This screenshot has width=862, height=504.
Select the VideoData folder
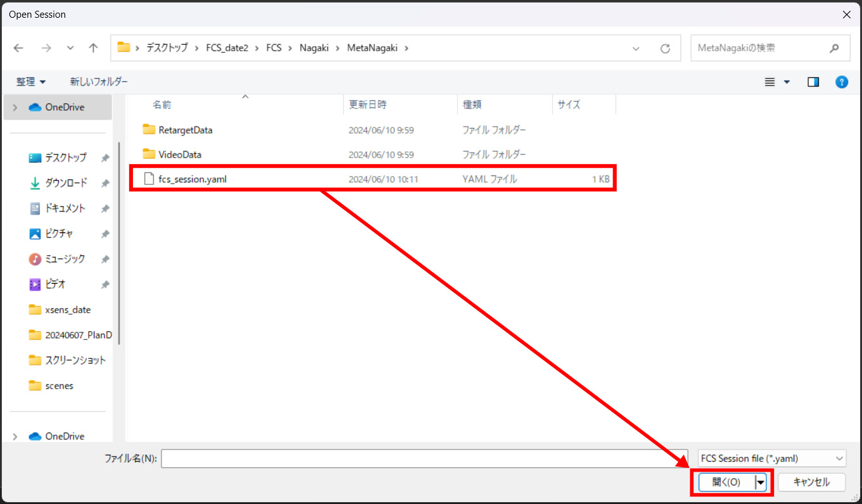[180, 154]
